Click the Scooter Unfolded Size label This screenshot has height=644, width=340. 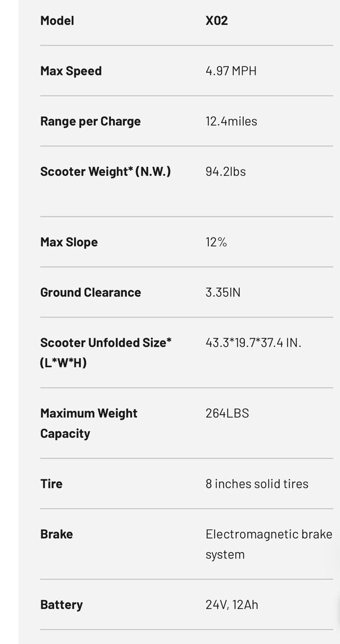point(105,353)
